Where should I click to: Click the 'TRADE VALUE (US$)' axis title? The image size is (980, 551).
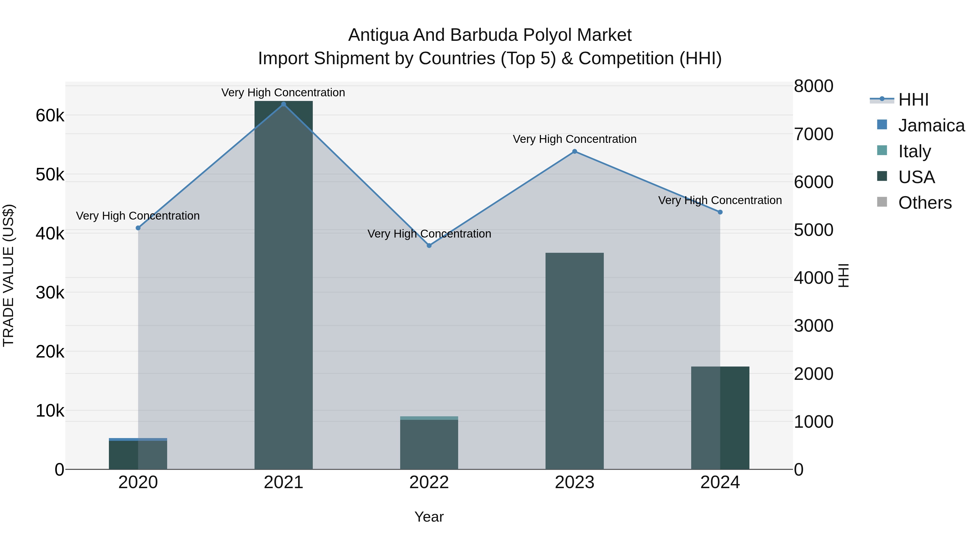click(x=8, y=275)
